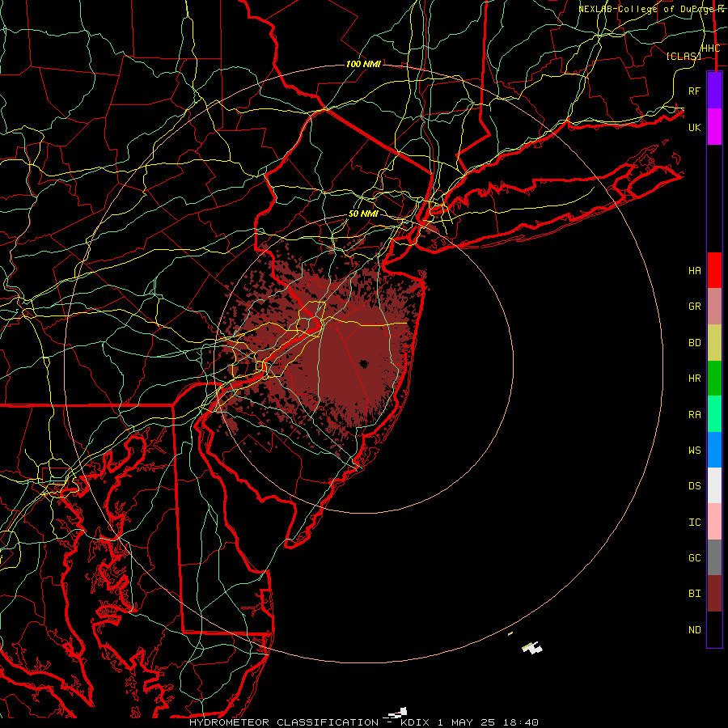
Task: Click the BD legend label
Action: (694, 343)
